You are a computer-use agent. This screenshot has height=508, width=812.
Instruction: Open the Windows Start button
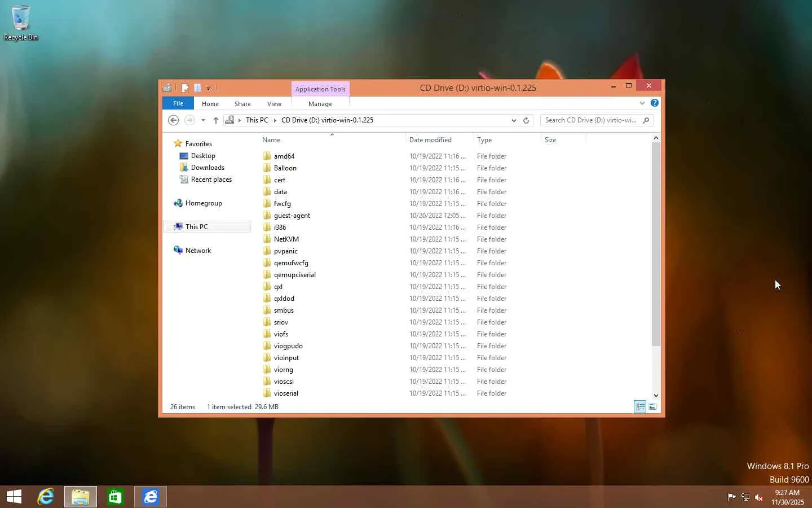14,497
